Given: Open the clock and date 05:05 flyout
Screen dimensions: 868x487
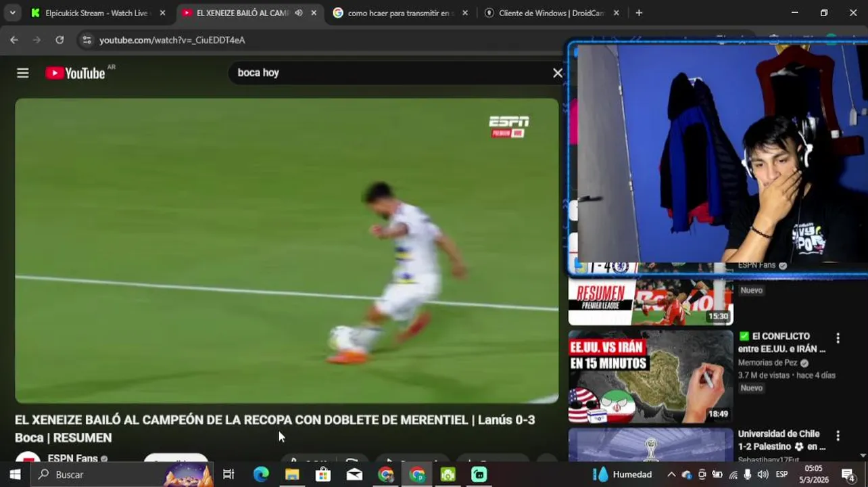Looking at the screenshot, I should tap(814, 474).
